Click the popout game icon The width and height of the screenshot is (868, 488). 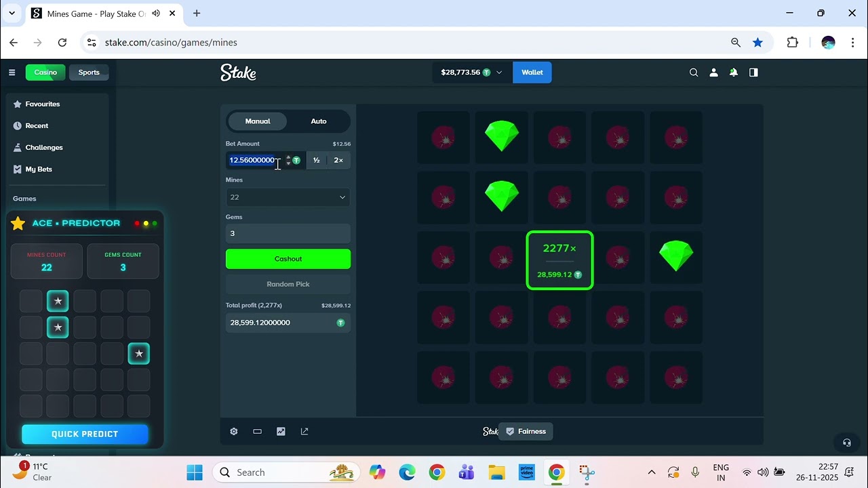pos(304,431)
